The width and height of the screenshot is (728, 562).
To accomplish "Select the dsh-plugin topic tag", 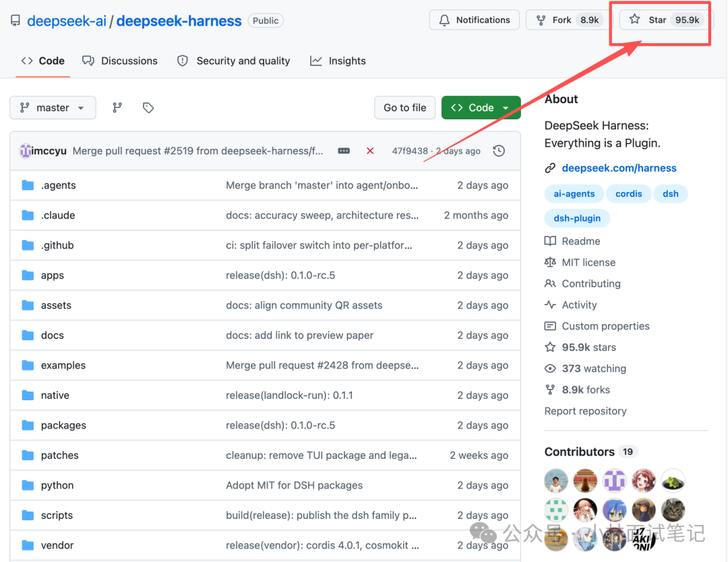I will (x=577, y=218).
